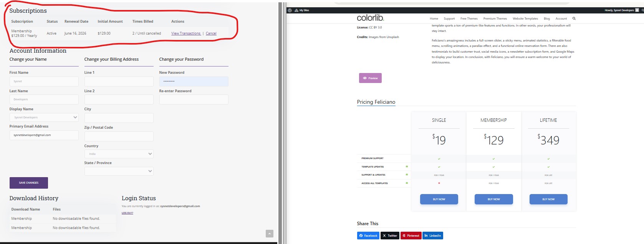Share the page on Facebook
The image size is (644, 244).
coord(368,236)
